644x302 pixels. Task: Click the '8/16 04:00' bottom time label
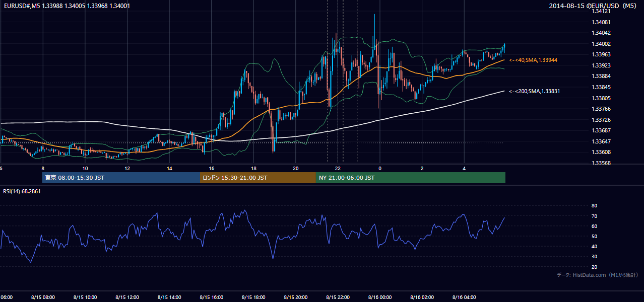(x=464, y=297)
